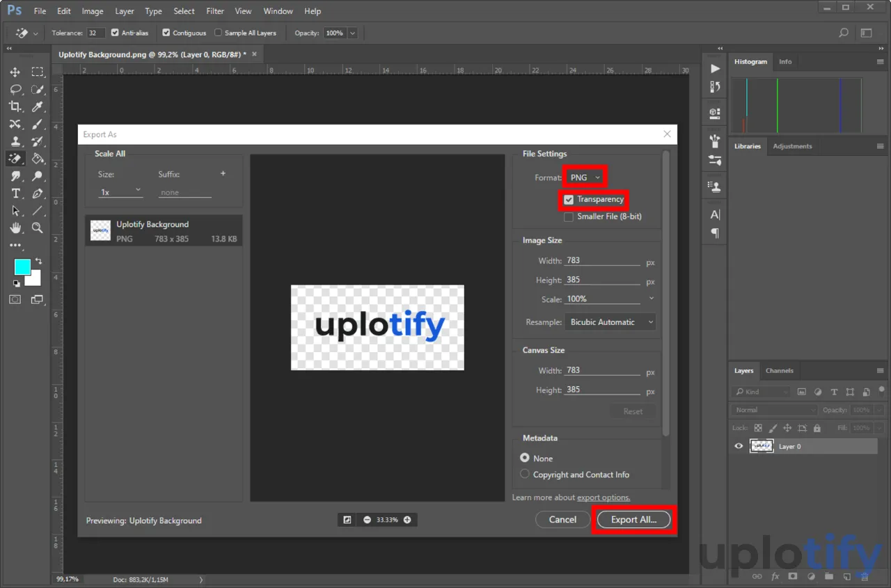This screenshot has height=588, width=891.
Task: Zoom out the export preview
Action: click(x=367, y=520)
